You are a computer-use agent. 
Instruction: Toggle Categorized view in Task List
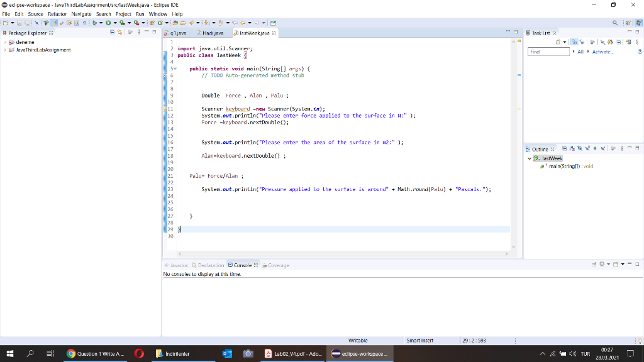click(574, 42)
